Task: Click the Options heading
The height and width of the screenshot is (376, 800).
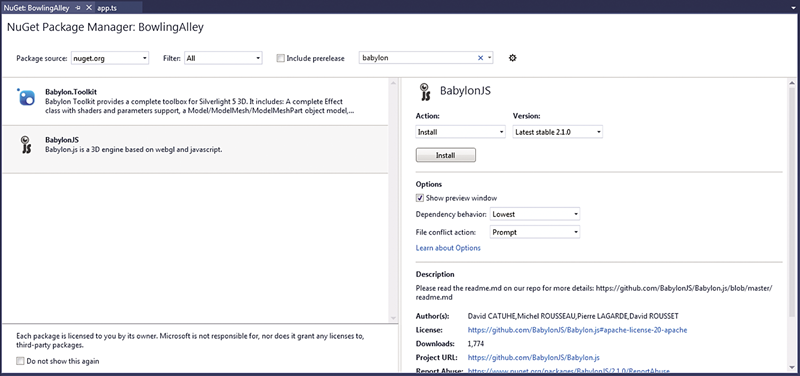Action: pos(429,184)
